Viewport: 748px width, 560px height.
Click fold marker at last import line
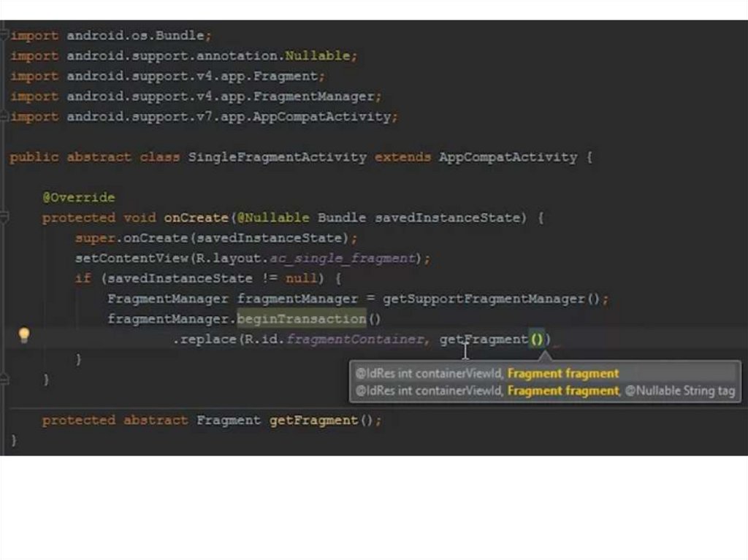click(4, 117)
